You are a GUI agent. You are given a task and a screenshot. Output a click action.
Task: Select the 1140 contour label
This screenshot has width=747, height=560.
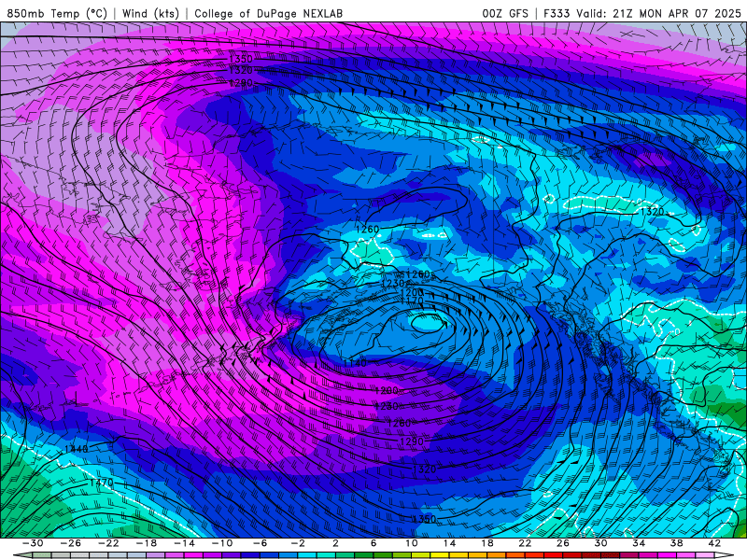point(356,363)
